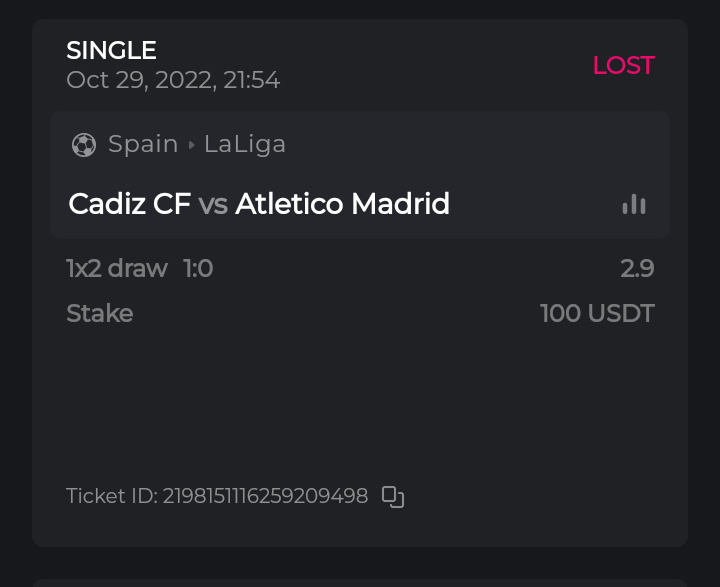Open the LaLiga league link
Viewport: 720px width, 587px height.
[x=245, y=144]
